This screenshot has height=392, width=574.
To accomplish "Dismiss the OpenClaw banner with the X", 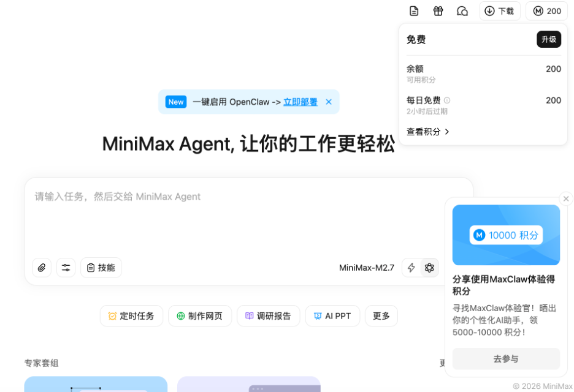I will pos(329,102).
